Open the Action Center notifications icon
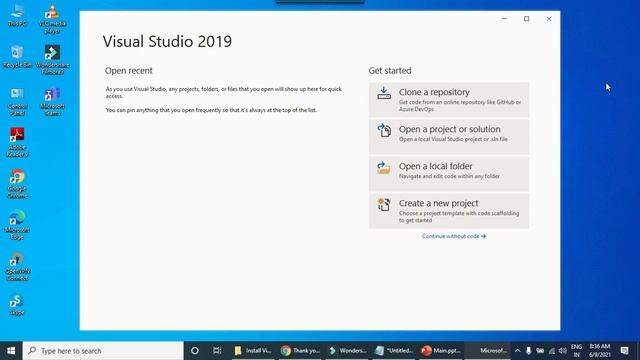640x360 pixels. [624, 351]
